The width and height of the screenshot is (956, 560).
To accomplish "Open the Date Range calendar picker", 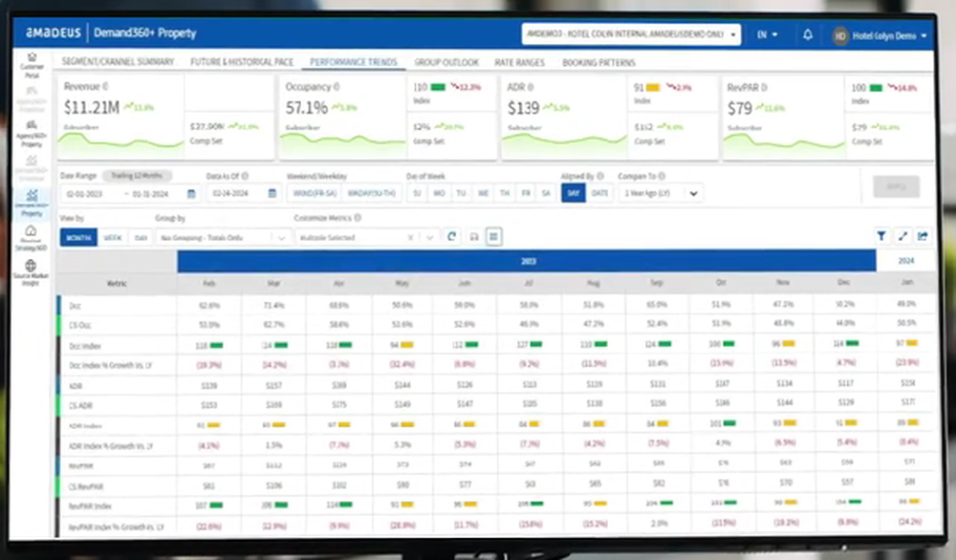I will (191, 194).
